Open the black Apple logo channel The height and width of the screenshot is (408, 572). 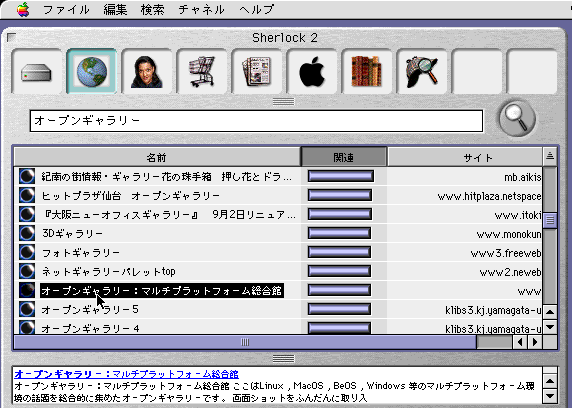coord(312,72)
